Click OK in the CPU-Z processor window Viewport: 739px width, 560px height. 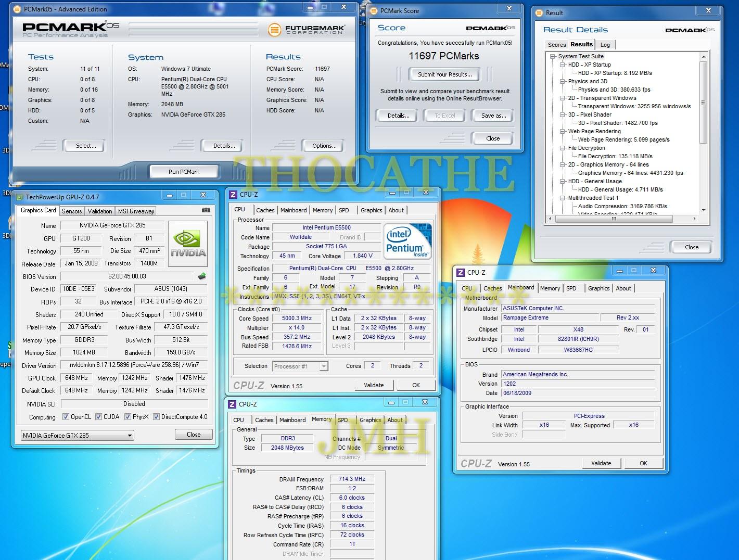[416, 385]
